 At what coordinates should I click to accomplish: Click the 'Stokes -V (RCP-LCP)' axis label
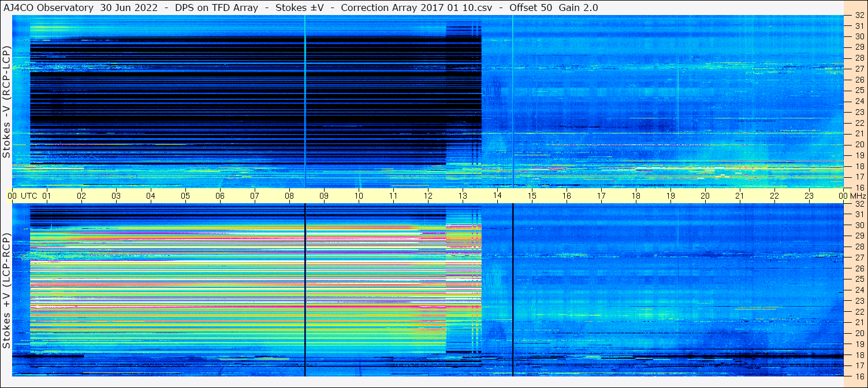(x=7, y=101)
